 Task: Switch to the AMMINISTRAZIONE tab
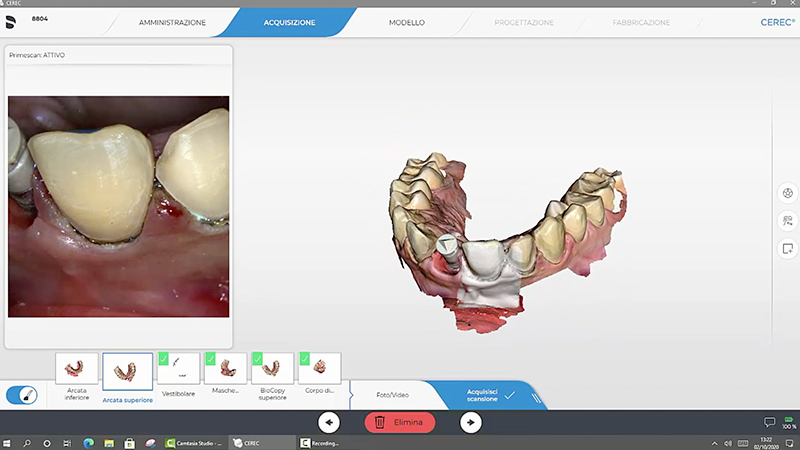coord(172,21)
